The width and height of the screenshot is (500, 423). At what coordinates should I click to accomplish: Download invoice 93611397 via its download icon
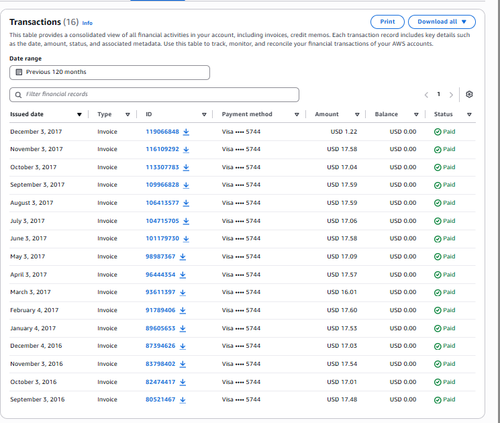click(183, 292)
